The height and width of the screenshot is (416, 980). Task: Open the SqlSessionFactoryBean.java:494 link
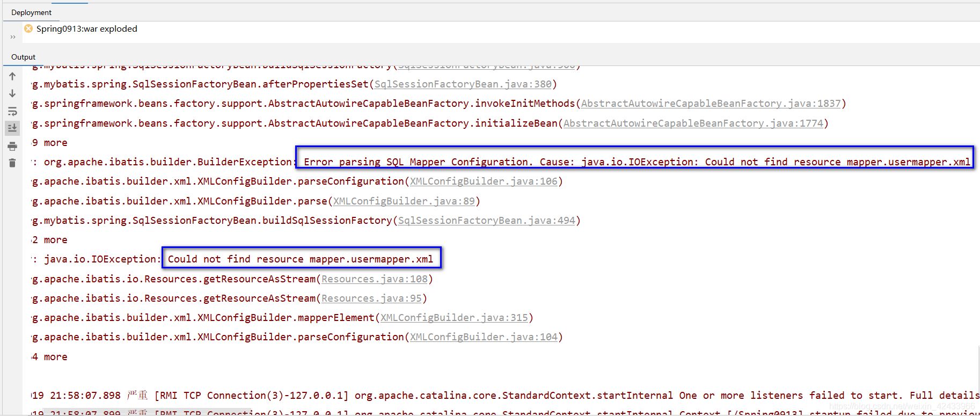click(x=486, y=221)
